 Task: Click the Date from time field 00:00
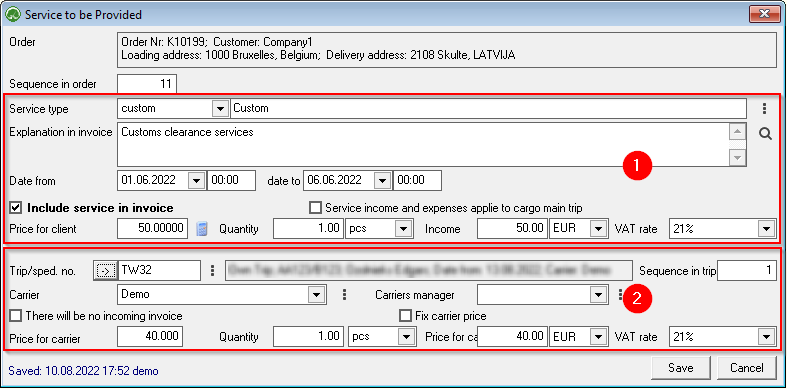pyautogui.click(x=231, y=180)
